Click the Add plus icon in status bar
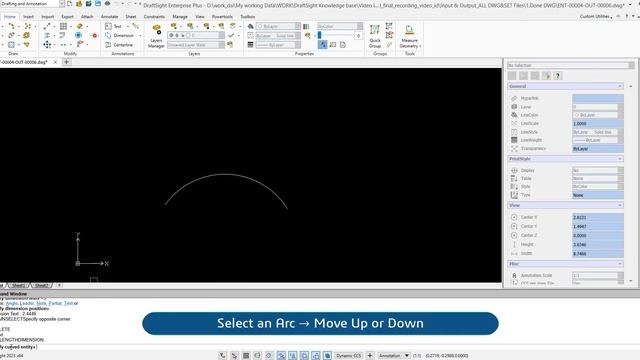640x360 pixels. point(370,356)
